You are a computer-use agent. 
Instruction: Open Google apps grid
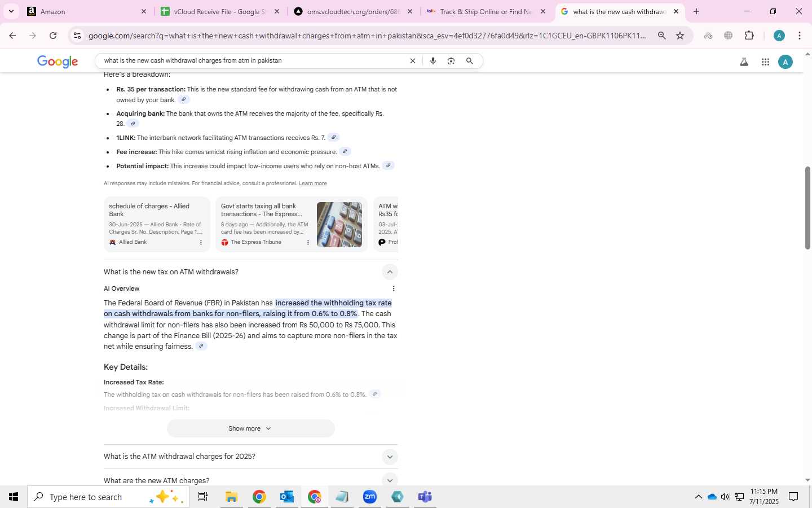coord(765,62)
